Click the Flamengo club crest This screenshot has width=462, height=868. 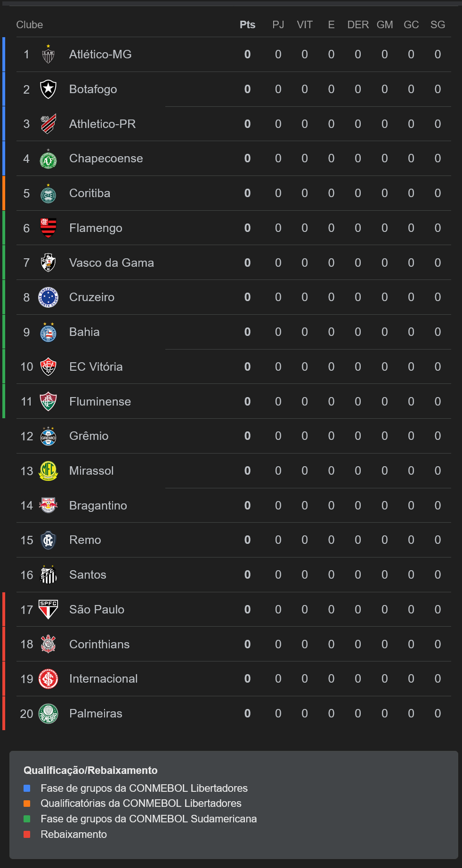click(48, 228)
